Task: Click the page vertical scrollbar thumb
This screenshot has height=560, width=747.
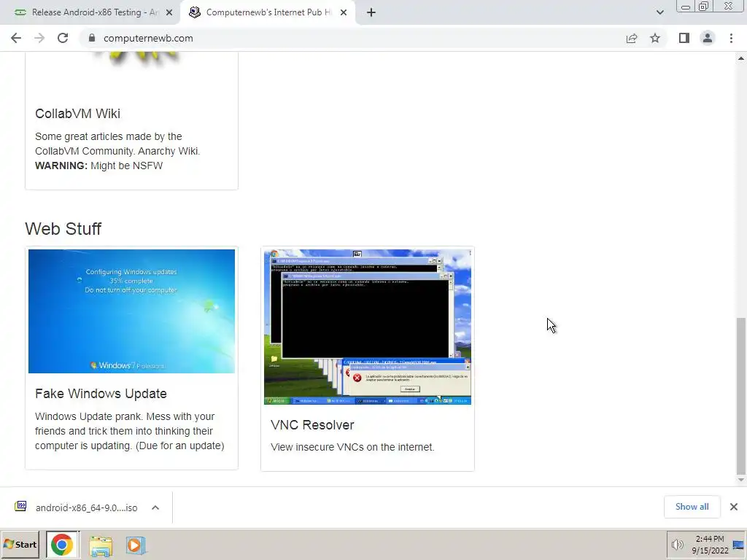Action: coord(741,396)
